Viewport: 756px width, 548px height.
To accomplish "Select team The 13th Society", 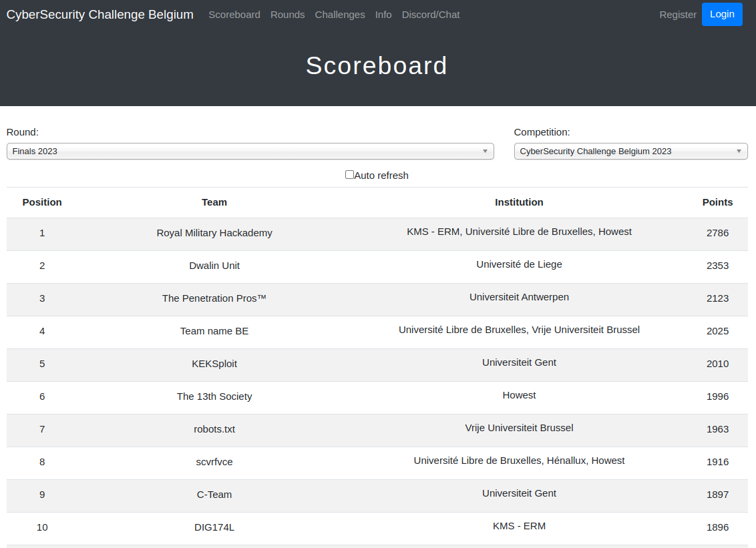I will click(214, 396).
